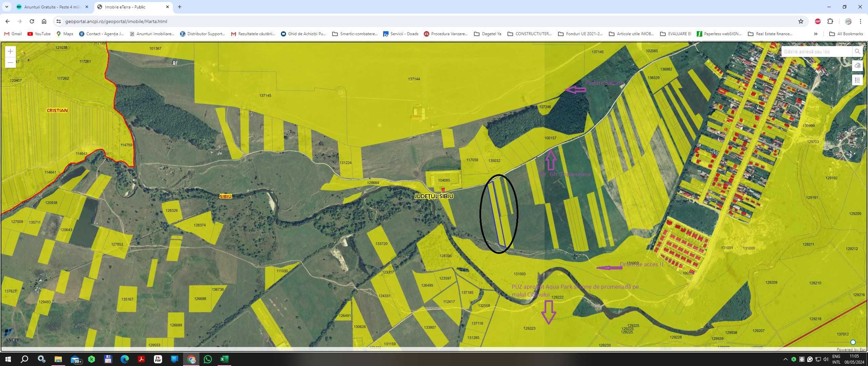Expand the Real Estate finance folder
Viewport: 868px width, 366px height.
(x=770, y=34)
